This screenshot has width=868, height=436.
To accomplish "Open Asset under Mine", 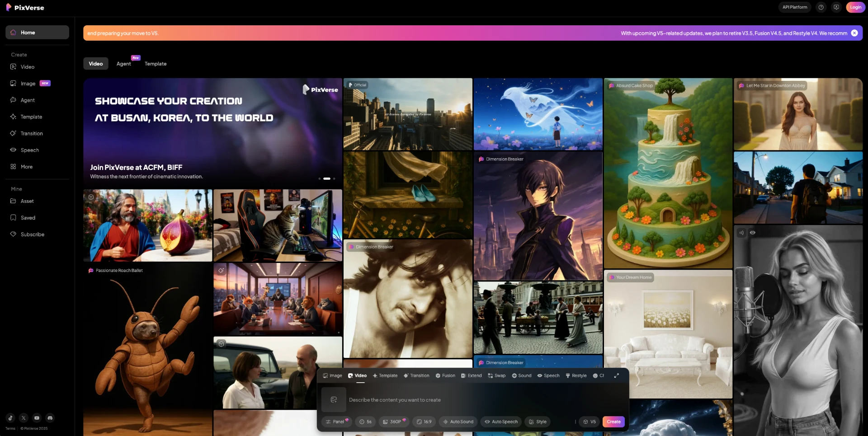I will coord(37,201).
